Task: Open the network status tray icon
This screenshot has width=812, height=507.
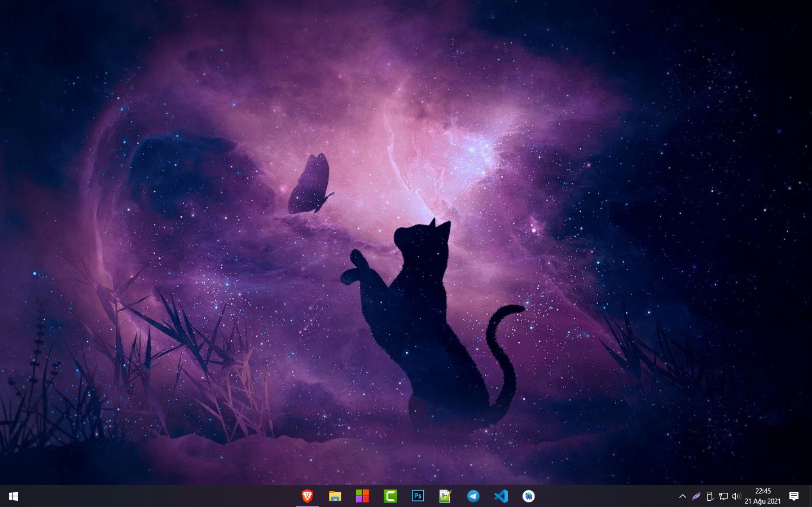Action: pyautogui.click(x=723, y=496)
